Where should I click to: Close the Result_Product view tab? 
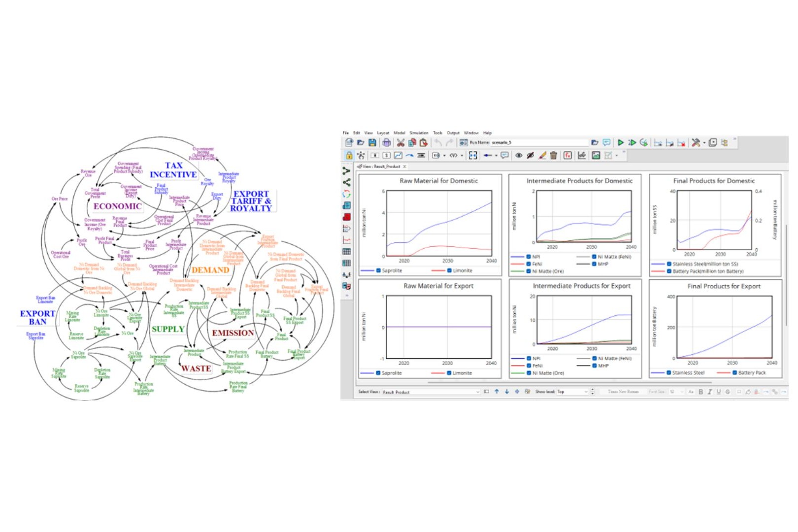coord(404,166)
